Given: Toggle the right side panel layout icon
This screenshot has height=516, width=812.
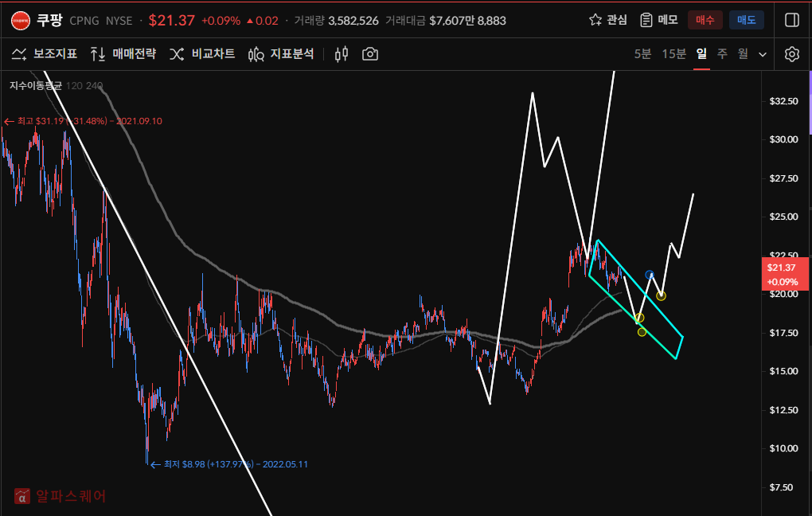Looking at the screenshot, I should tap(792, 20).
